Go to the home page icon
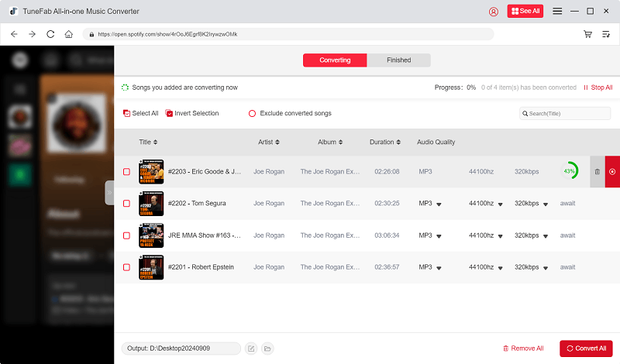The width and height of the screenshot is (620, 364). point(69,34)
